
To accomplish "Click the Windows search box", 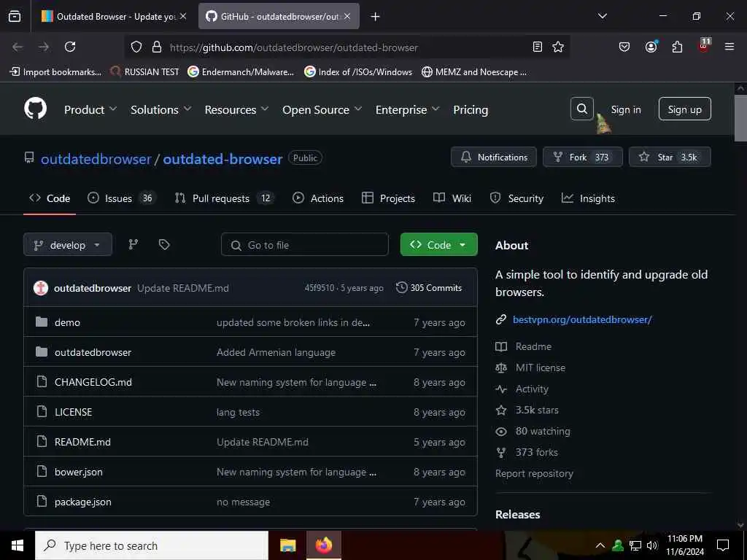I will click(152, 545).
